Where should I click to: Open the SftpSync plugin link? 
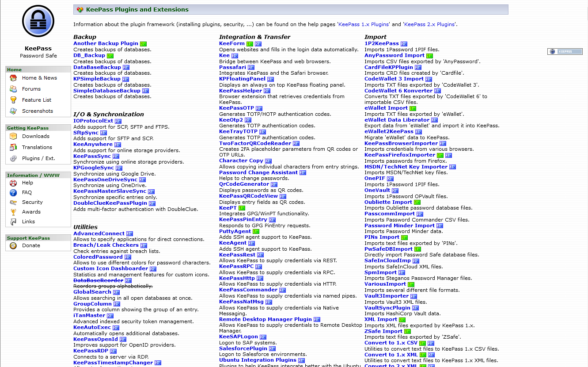86,133
